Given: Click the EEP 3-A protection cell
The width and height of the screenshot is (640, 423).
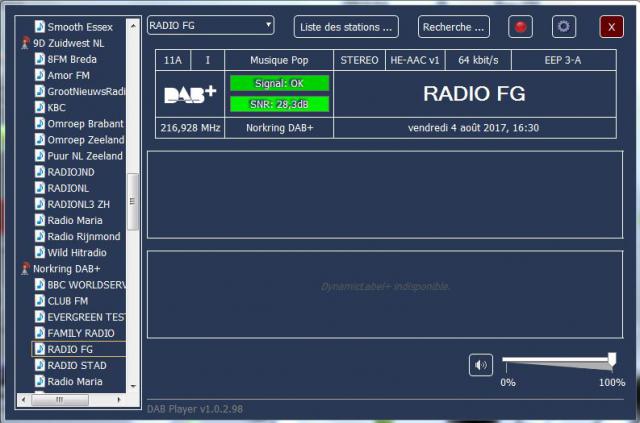Looking at the screenshot, I should tap(564, 60).
